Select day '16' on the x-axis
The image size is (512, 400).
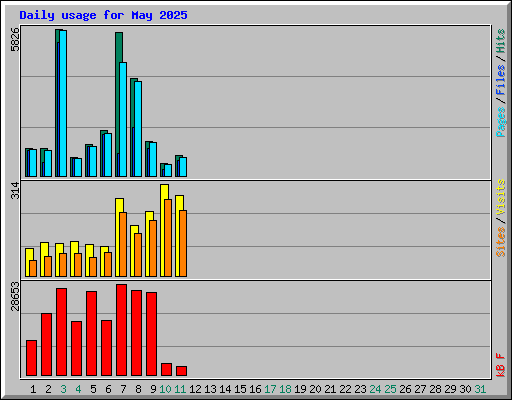255,389
